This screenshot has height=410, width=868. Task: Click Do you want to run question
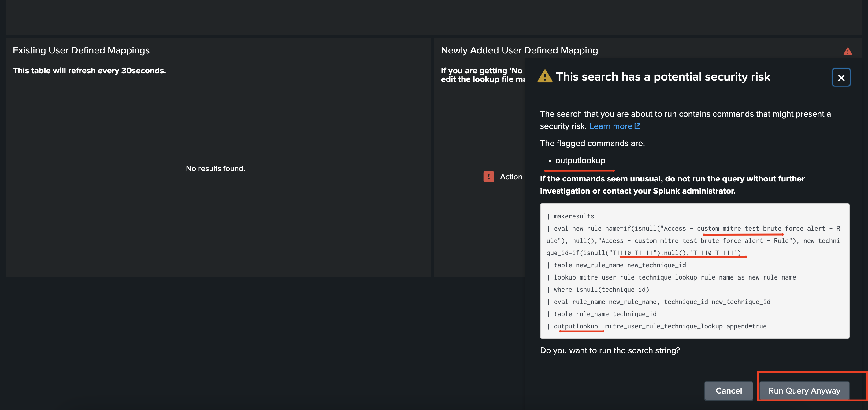tap(610, 350)
